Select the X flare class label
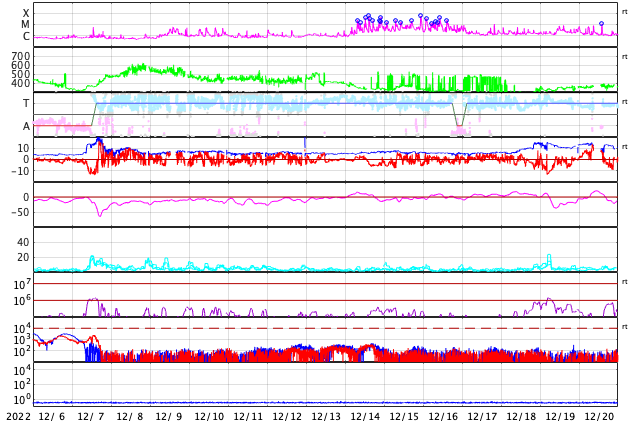This screenshot has height=424, width=634. pos(26,13)
